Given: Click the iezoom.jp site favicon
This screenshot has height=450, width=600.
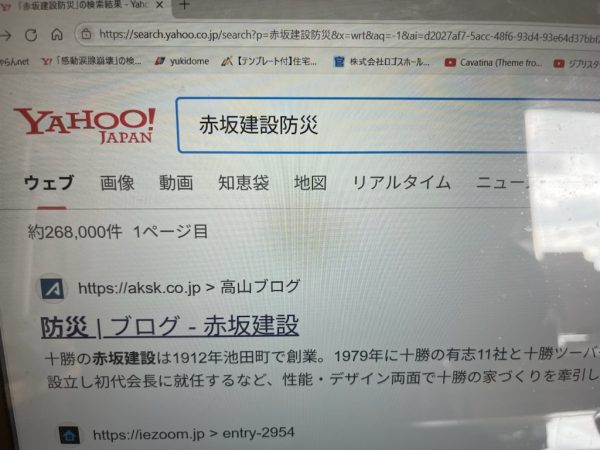Looking at the screenshot, I should pyautogui.click(x=69, y=435).
